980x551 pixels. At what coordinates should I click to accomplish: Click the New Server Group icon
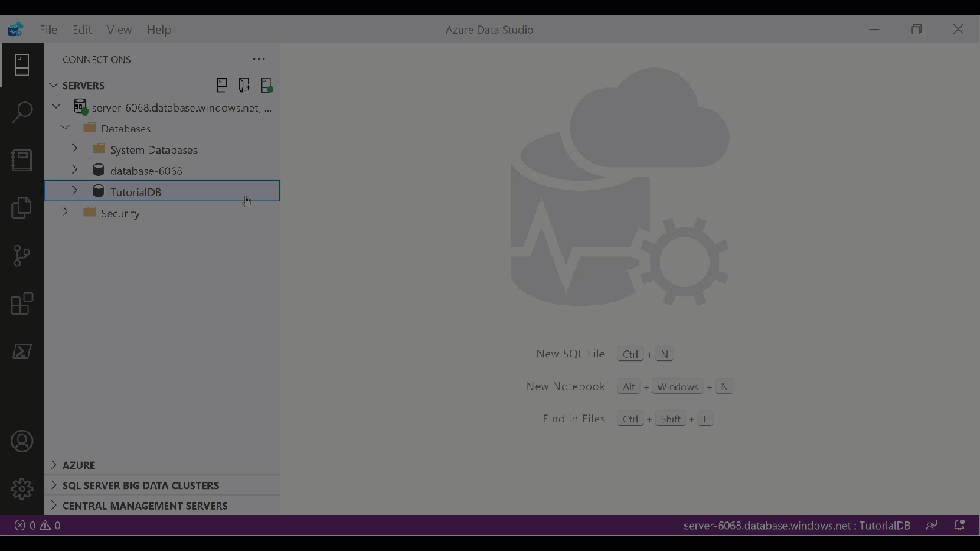pos(243,85)
